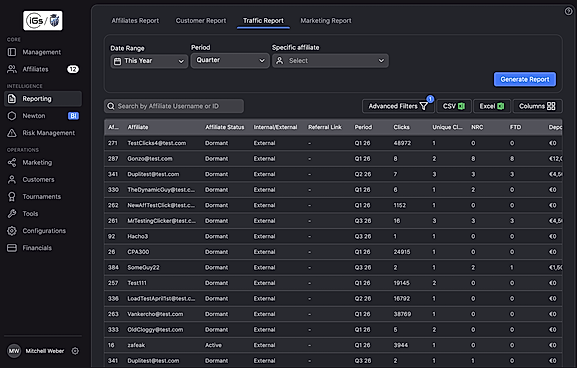The width and height of the screenshot is (577, 368).
Task: Click the Test111 affiliate cell
Action: pos(137,283)
